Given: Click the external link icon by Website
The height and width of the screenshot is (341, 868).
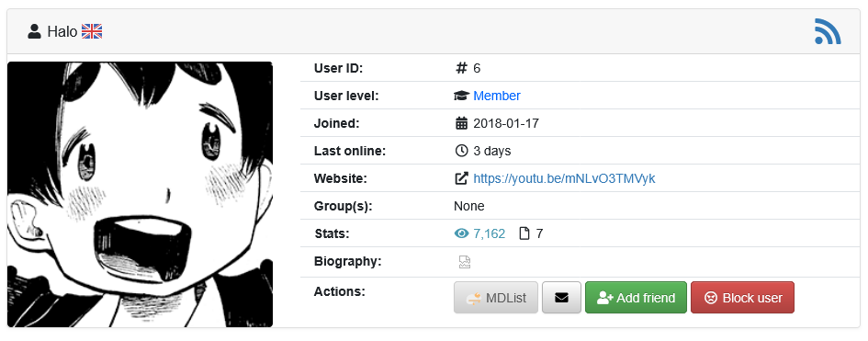Looking at the screenshot, I should point(461,178).
